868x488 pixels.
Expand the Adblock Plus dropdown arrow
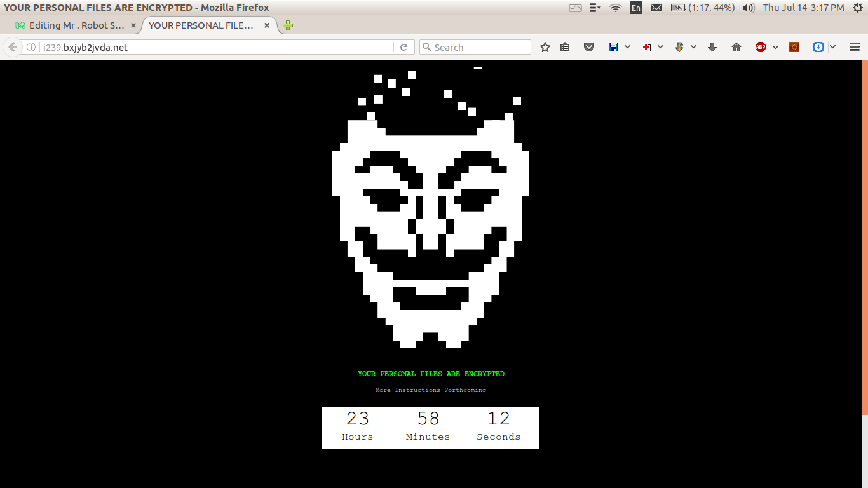pos(775,47)
